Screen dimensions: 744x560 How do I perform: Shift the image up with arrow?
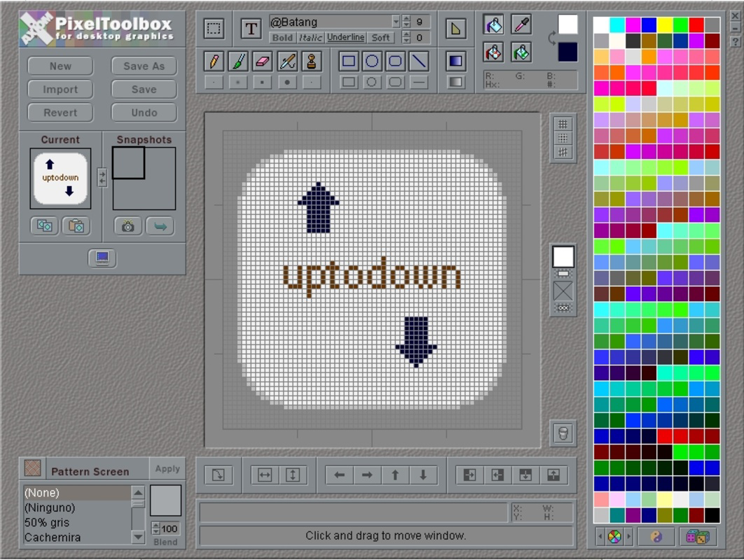[x=395, y=475]
